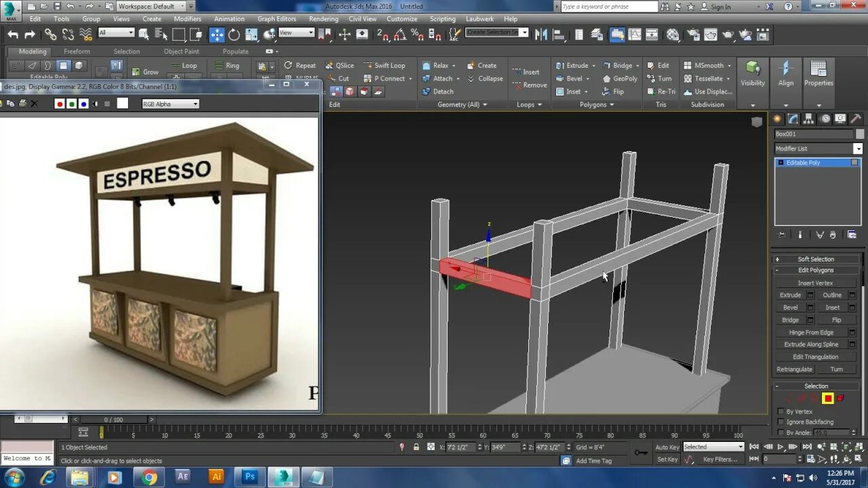
Task: Toggle Auto Key animation mode
Action: (667, 447)
